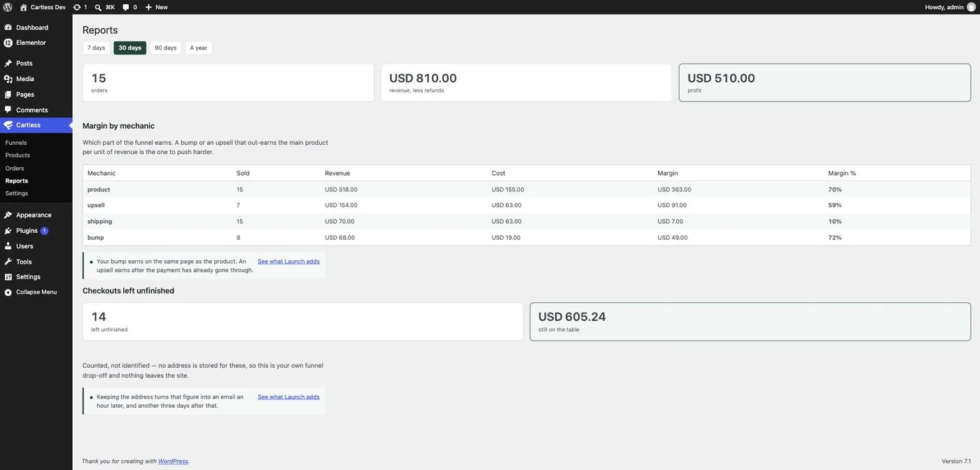
Task: Click the Appearance brush icon
Action: point(8,215)
